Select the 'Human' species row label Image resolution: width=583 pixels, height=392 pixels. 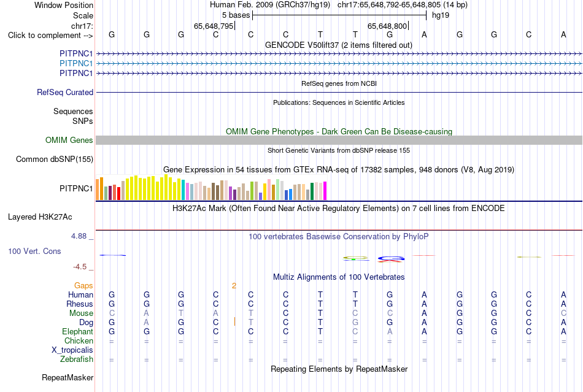[80, 294]
